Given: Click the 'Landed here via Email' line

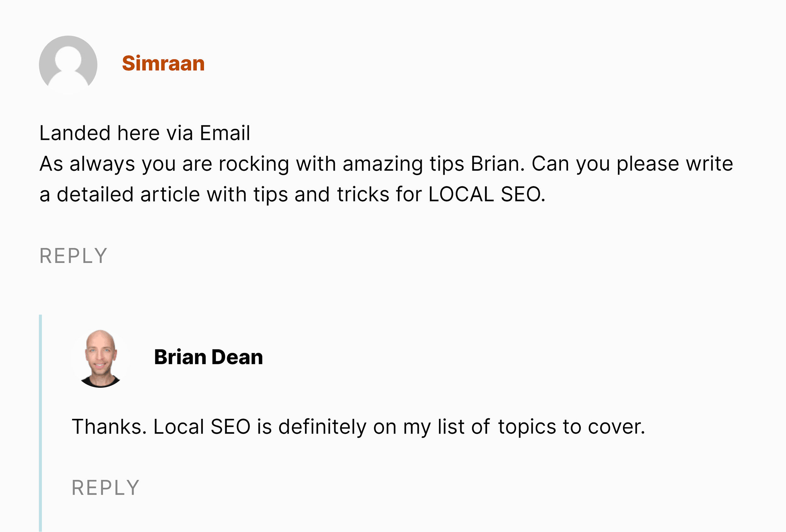Looking at the screenshot, I should (145, 133).
